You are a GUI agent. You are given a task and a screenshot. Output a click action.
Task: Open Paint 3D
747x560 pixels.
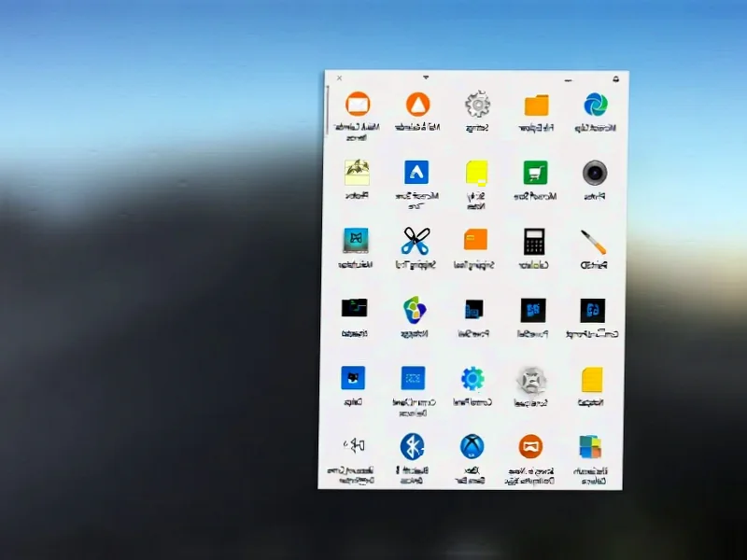tap(597, 245)
